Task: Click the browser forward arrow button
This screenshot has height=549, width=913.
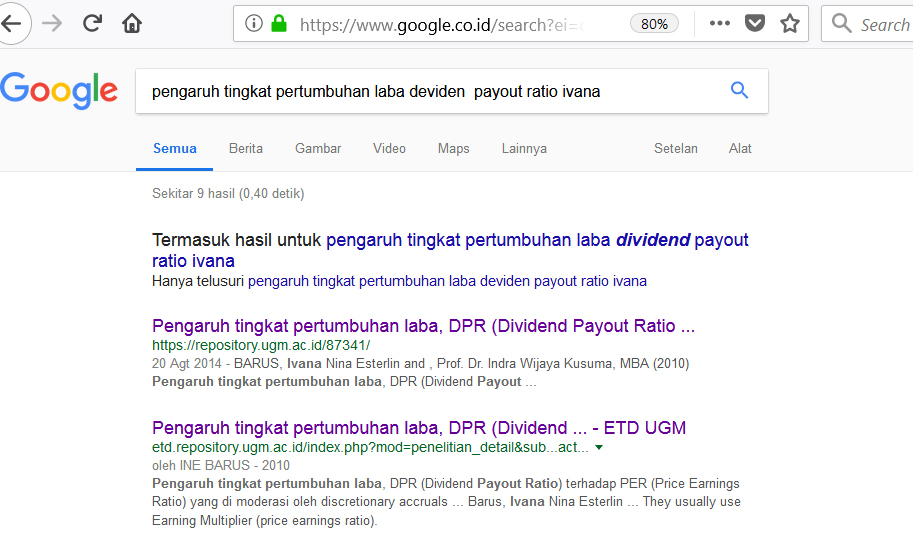Action: (x=52, y=23)
